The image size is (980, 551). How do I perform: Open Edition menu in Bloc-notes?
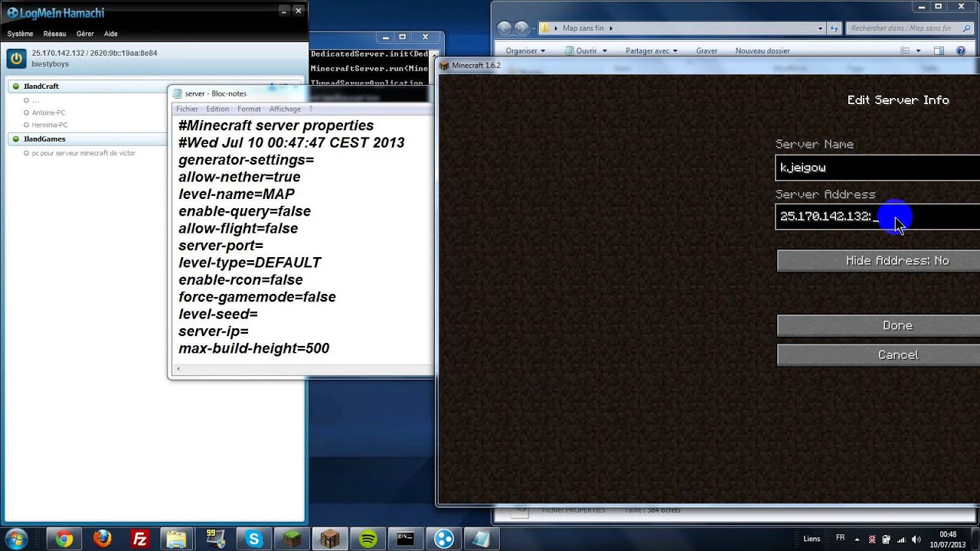click(x=217, y=109)
